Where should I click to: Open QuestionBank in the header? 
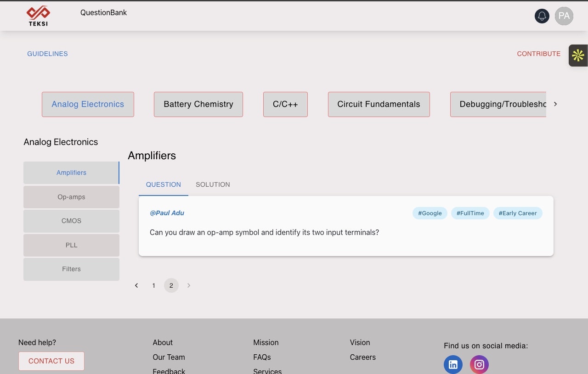coord(103,13)
